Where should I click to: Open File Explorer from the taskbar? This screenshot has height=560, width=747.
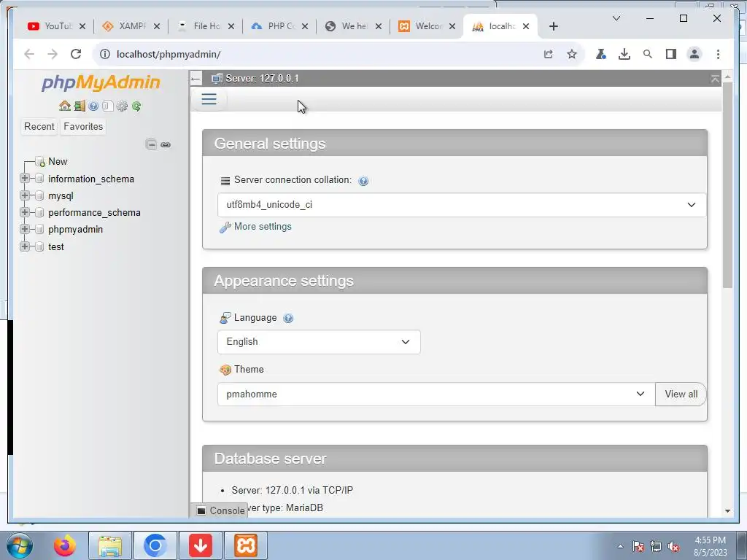(109, 545)
